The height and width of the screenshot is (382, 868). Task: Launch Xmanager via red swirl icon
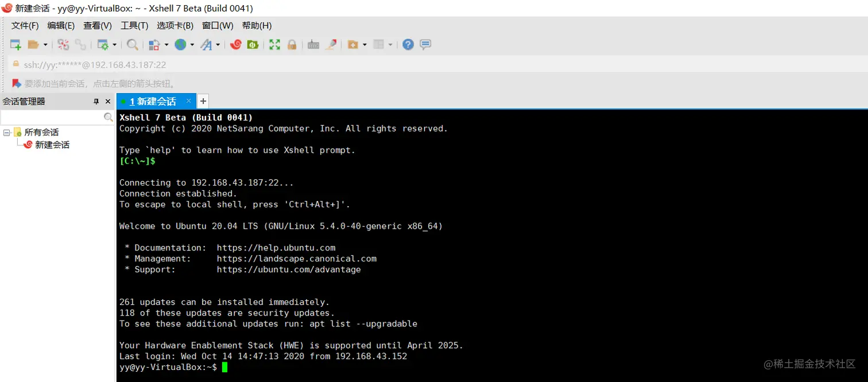tap(235, 44)
